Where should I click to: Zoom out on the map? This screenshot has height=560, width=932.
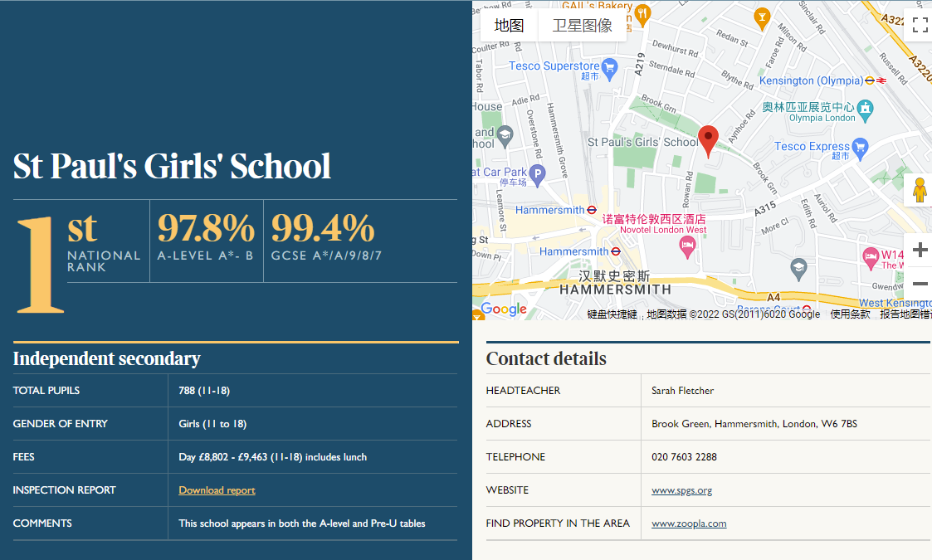coord(920,284)
